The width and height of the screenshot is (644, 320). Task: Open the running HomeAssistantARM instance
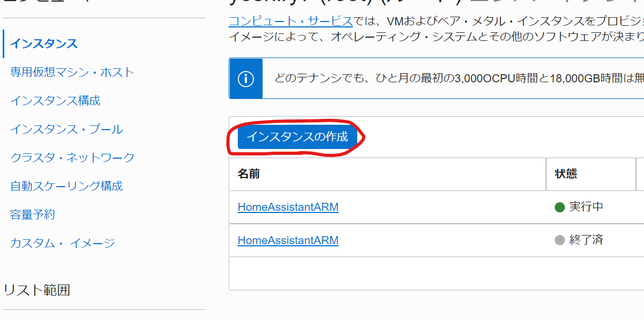(x=288, y=207)
